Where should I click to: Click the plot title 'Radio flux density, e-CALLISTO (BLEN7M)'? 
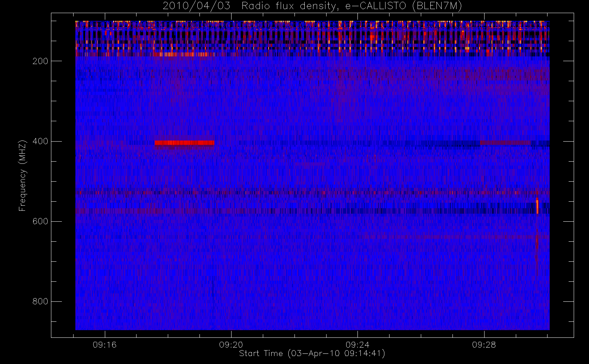coord(352,6)
